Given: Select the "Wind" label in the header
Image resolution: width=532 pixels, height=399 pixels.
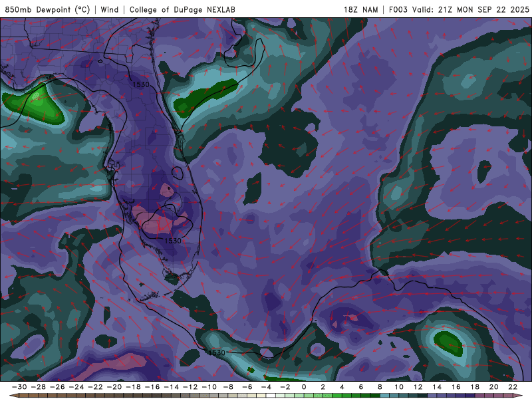Looking at the screenshot, I should 110,9.
